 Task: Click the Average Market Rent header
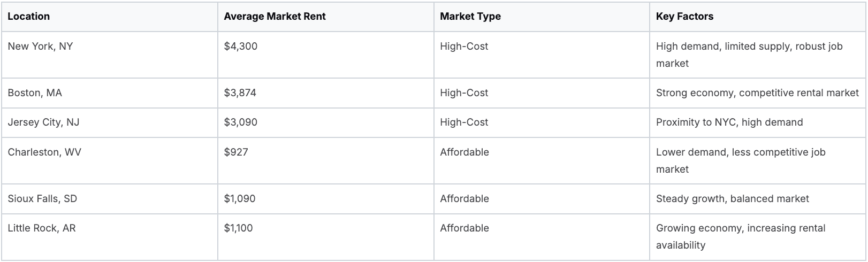tap(275, 17)
